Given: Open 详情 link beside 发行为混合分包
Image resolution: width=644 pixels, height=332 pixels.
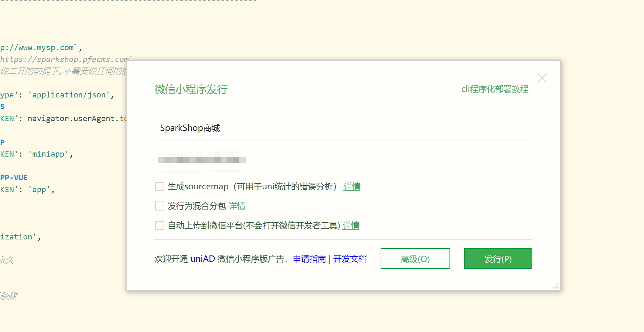Looking at the screenshot, I should (x=237, y=206).
